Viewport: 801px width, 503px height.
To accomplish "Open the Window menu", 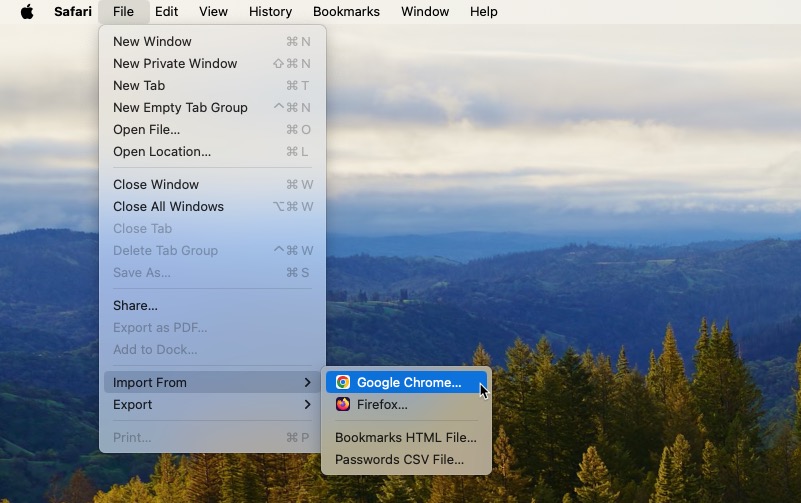I will (425, 11).
